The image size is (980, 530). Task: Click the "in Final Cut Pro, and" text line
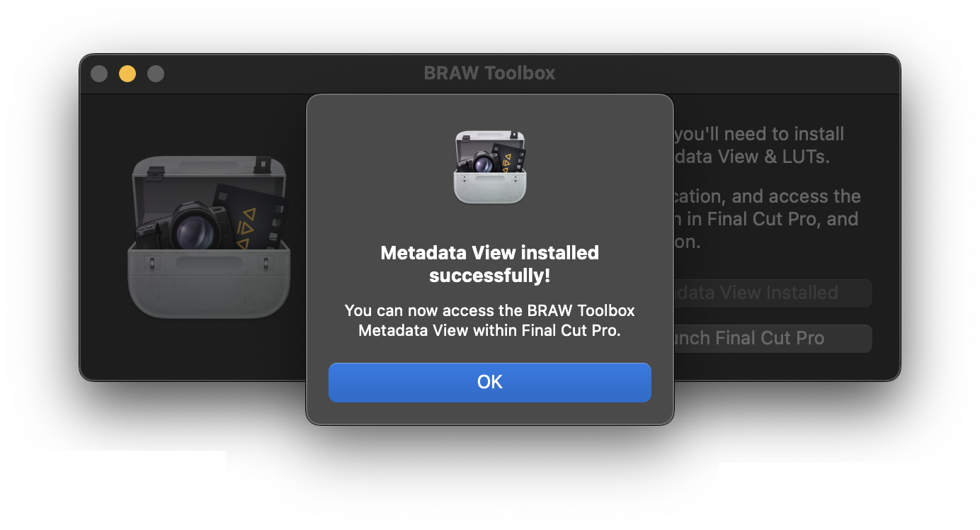point(766,219)
